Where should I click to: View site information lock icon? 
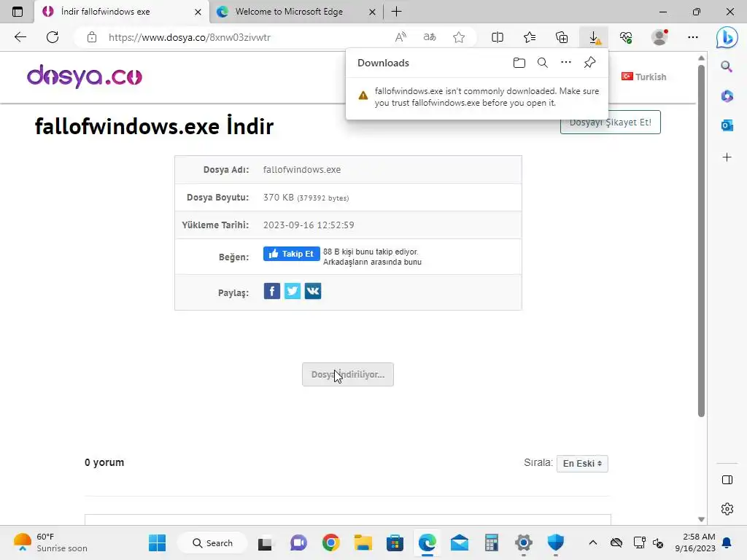92,37
